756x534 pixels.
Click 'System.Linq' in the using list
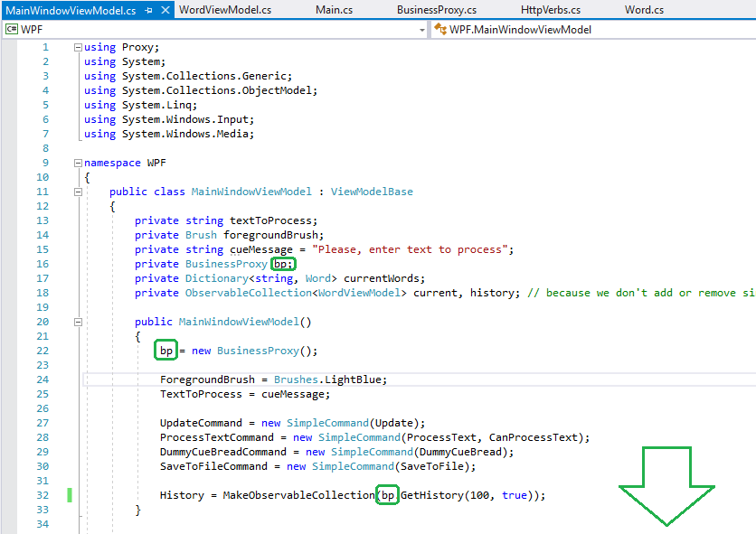[x=156, y=105]
